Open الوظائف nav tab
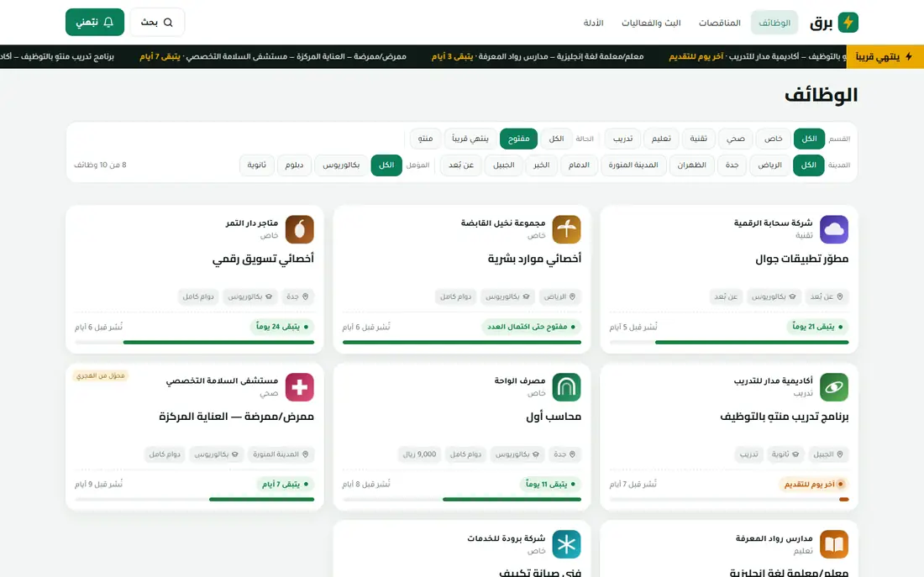Image resolution: width=924 pixels, height=577 pixels. 774,23
